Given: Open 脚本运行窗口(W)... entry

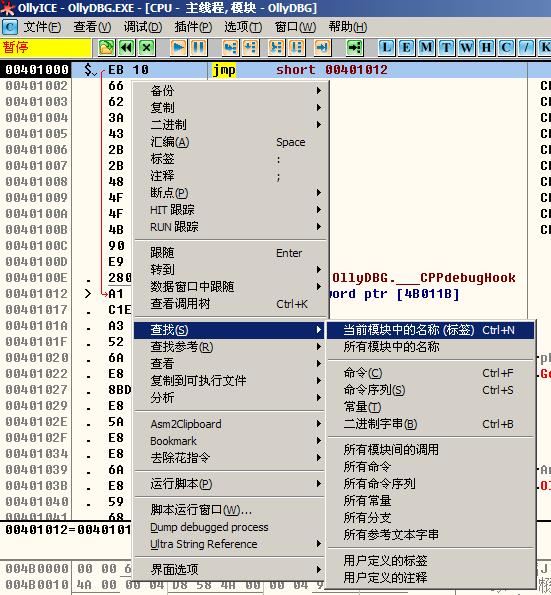Looking at the screenshot, I should coord(229,510).
